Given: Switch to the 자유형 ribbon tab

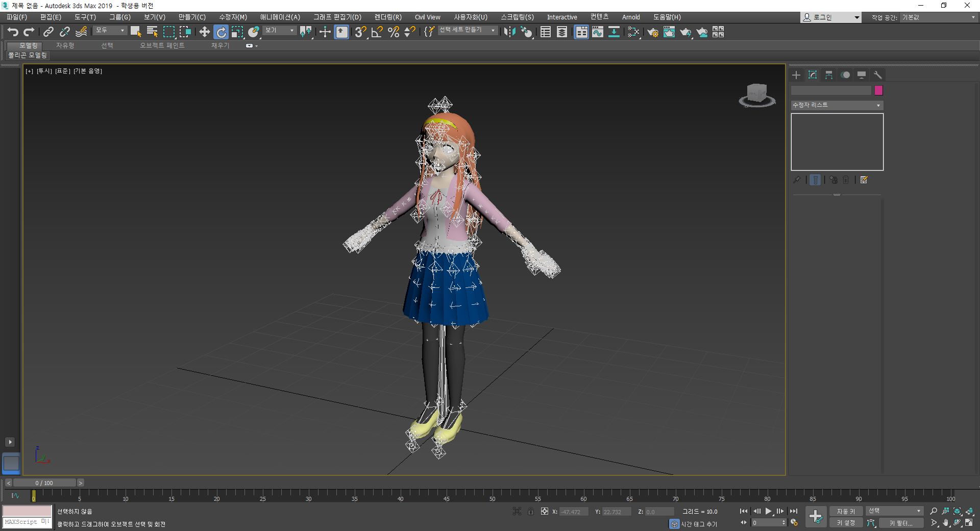Looking at the screenshot, I should 65,45.
